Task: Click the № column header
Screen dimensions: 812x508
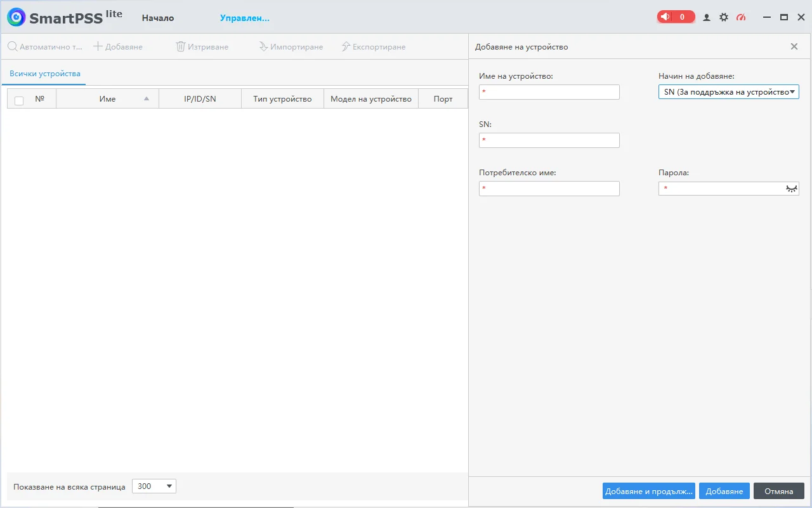Action: (x=40, y=99)
